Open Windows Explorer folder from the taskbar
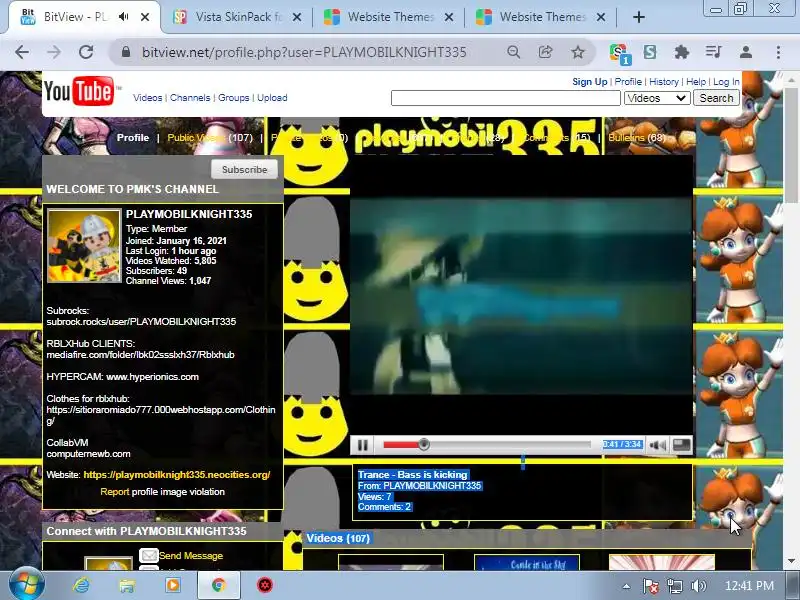800x600 pixels. pyautogui.click(x=127, y=585)
